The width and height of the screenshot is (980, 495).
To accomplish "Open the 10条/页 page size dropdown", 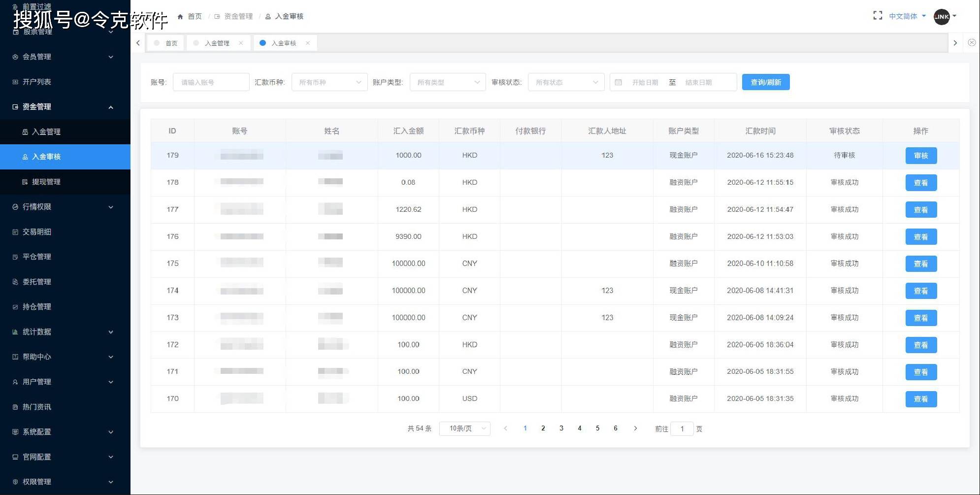I will (x=465, y=429).
